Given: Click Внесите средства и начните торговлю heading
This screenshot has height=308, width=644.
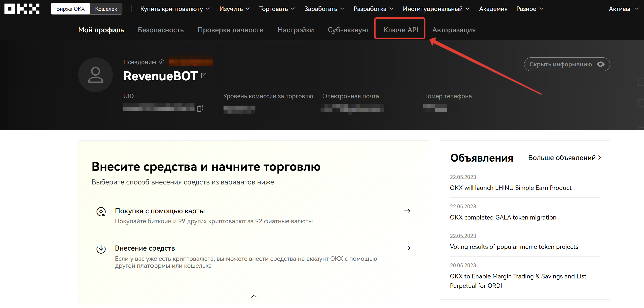Looking at the screenshot, I should pos(206,167).
